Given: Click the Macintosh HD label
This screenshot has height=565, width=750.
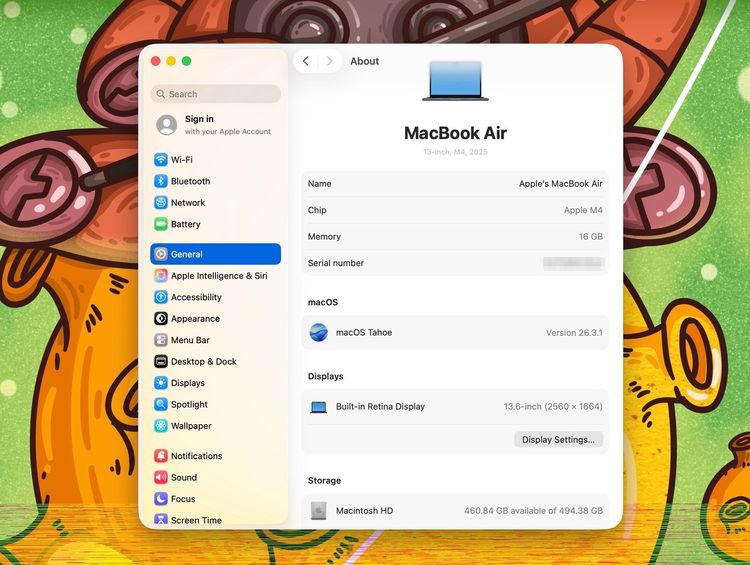Looking at the screenshot, I should [x=364, y=511].
